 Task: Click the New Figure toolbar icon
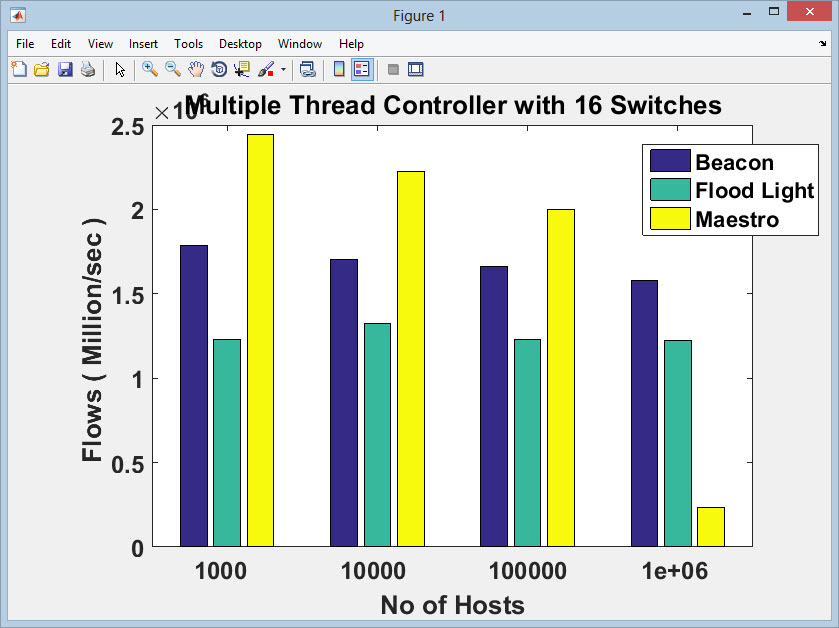19,70
